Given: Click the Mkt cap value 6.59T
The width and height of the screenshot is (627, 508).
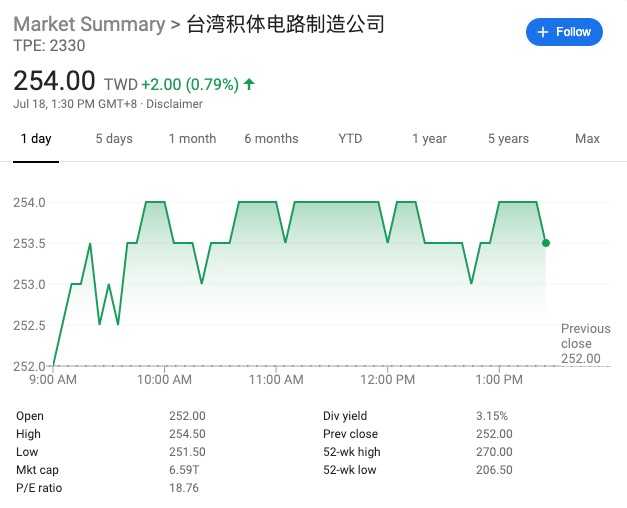Looking at the screenshot, I should point(184,470).
